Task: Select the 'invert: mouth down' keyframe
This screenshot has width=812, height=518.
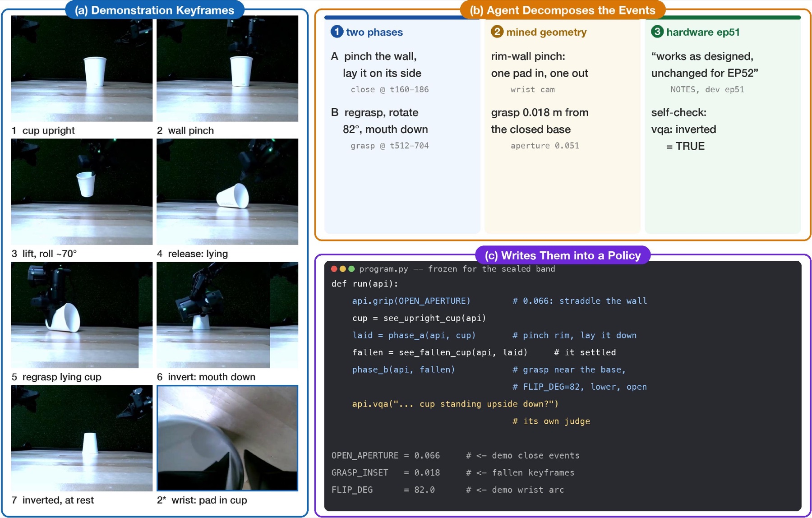Action: 227,315
